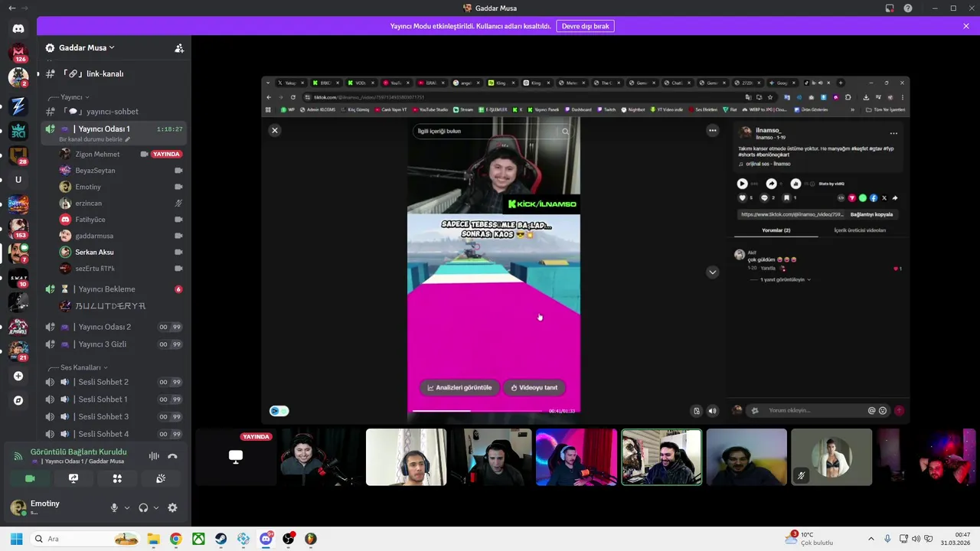Viewport: 980px width, 551px height.
Task: Dismiss the streamer mode banner
Action: [x=966, y=26]
